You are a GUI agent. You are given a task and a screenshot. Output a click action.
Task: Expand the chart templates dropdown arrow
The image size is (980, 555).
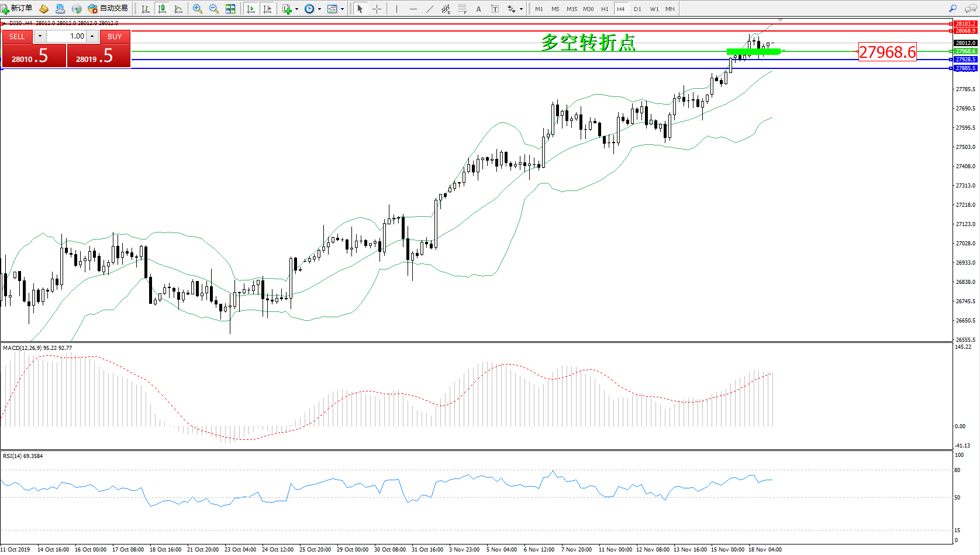(342, 9)
